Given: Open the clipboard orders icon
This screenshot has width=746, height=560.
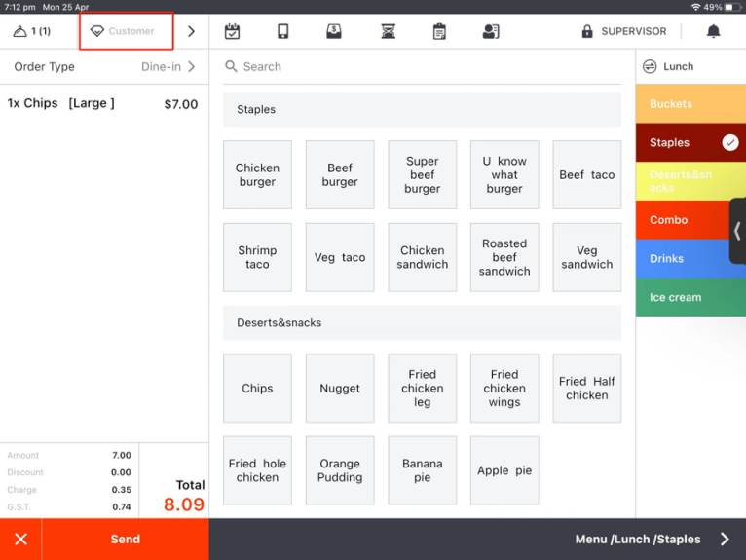Looking at the screenshot, I should [x=439, y=31].
